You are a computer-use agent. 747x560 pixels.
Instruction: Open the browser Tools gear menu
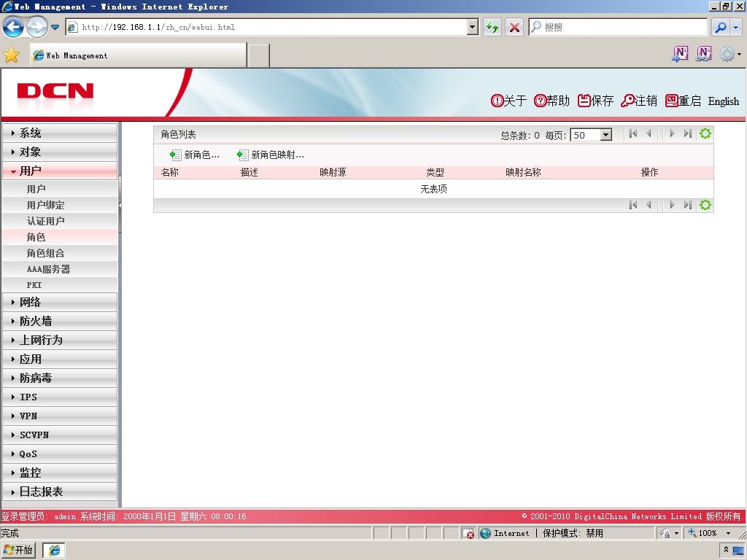coord(729,54)
